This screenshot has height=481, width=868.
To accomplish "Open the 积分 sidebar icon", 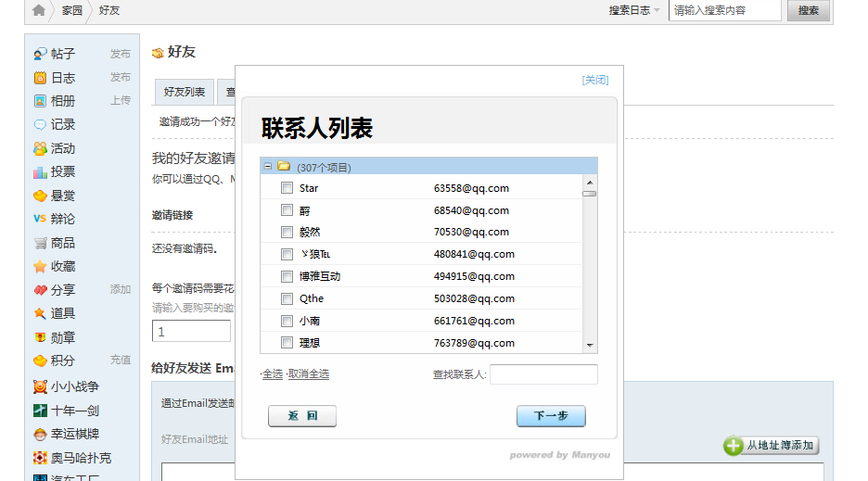I will pos(40,361).
